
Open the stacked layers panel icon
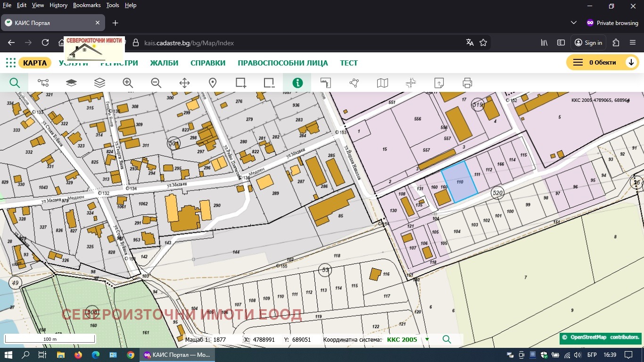[99, 83]
